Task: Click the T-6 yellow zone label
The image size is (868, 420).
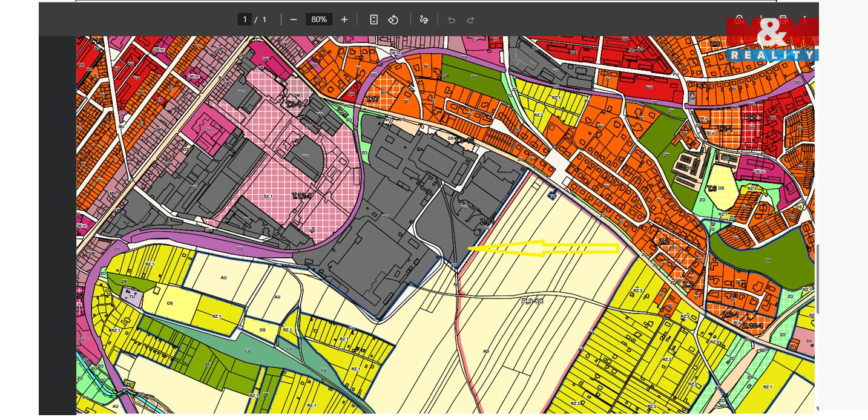Action: [x=712, y=188]
